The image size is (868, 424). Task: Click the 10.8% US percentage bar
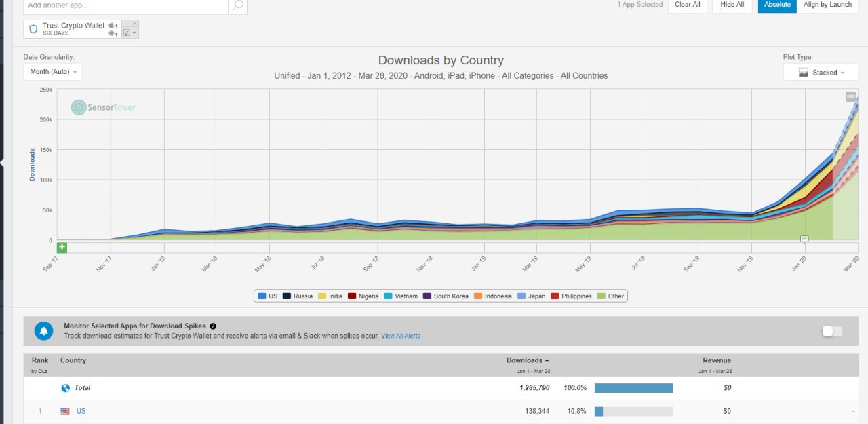pos(633,411)
